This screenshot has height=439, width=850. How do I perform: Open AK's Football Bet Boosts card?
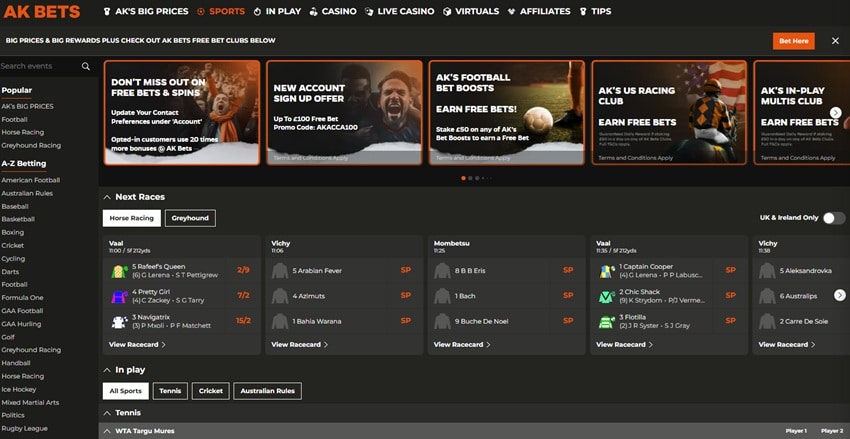click(x=507, y=113)
